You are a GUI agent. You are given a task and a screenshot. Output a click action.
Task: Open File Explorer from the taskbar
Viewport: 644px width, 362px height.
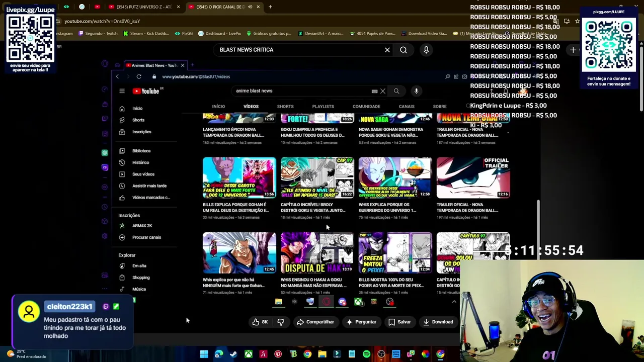(x=322, y=354)
